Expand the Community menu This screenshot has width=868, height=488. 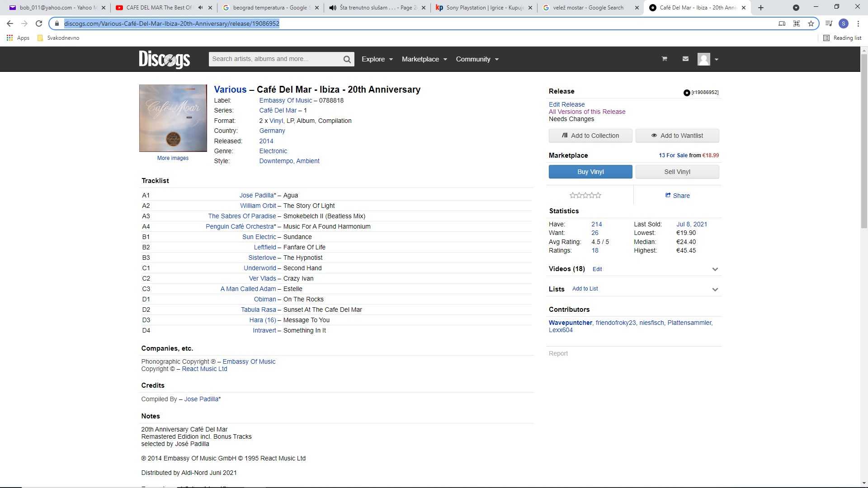pyautogui.click(x=477, y=59)
